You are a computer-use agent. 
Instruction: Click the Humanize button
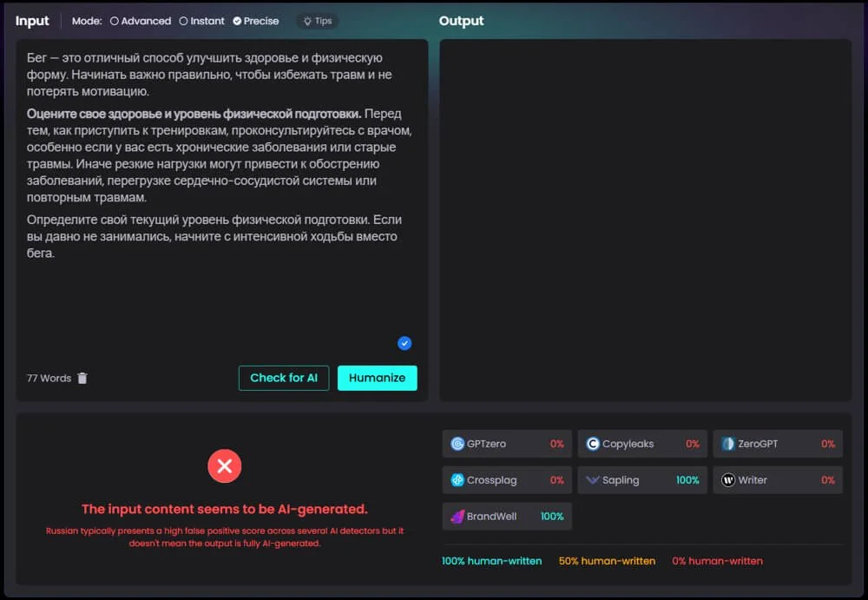pyautogui.click(x=377, y=378)
